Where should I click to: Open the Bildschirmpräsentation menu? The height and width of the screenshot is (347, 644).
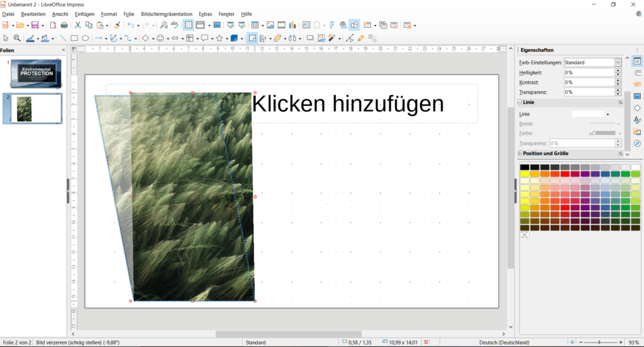pyautogui.click(x=167, y=14)
